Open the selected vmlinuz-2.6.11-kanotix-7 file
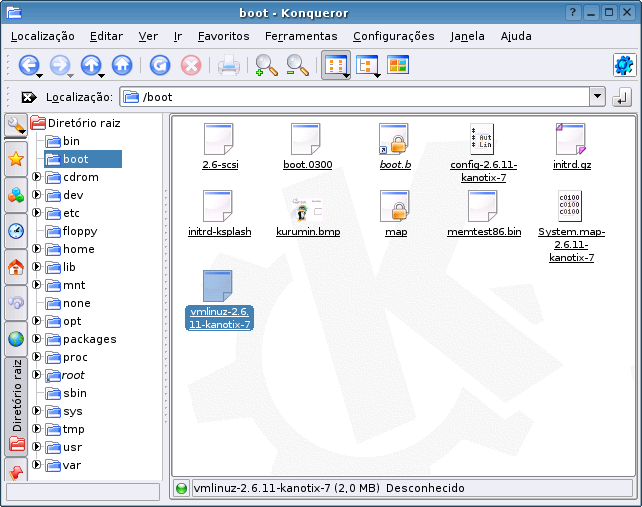Screen dimensions: 642x507 [219, 300]
